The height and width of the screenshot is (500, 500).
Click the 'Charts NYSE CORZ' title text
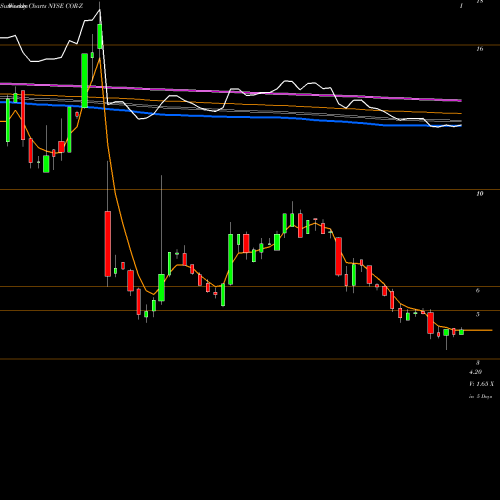55,6
